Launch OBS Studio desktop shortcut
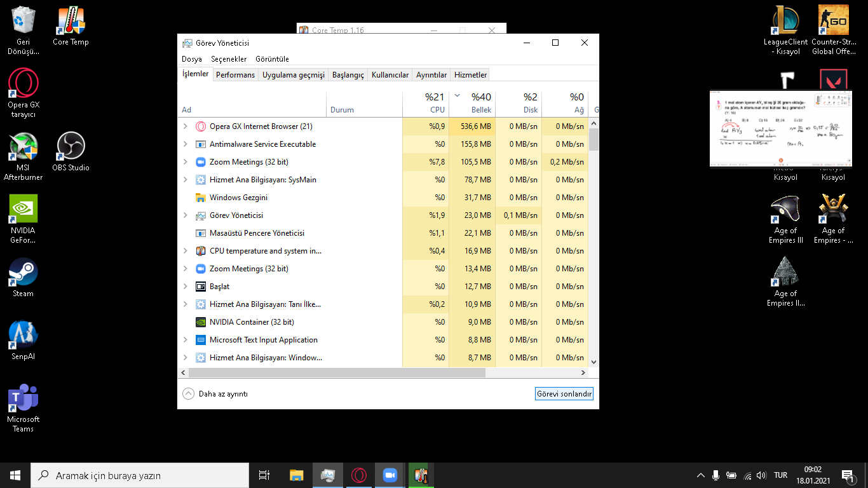Image resolution: width=868 pixels, height=488 pixels. coord(71,151)
